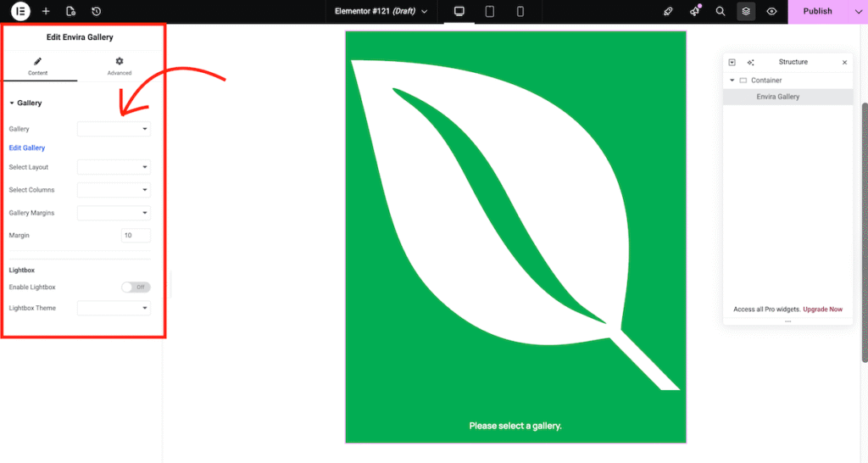The width and height of the screenshot is (868, 463).
Task: Switch to mobile preview mode
Action: [x=520, y=11]
